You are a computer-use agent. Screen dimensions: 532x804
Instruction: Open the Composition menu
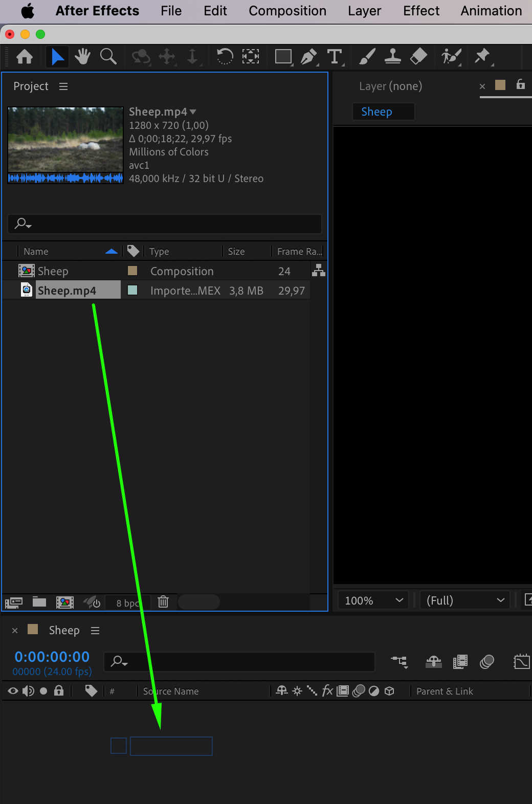(x=287, y=11)
